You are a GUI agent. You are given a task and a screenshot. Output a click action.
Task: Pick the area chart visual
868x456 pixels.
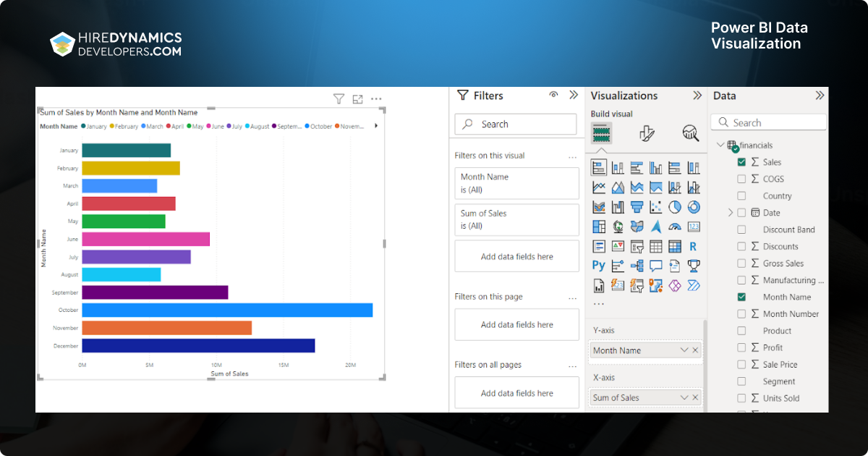click(618, 187)
